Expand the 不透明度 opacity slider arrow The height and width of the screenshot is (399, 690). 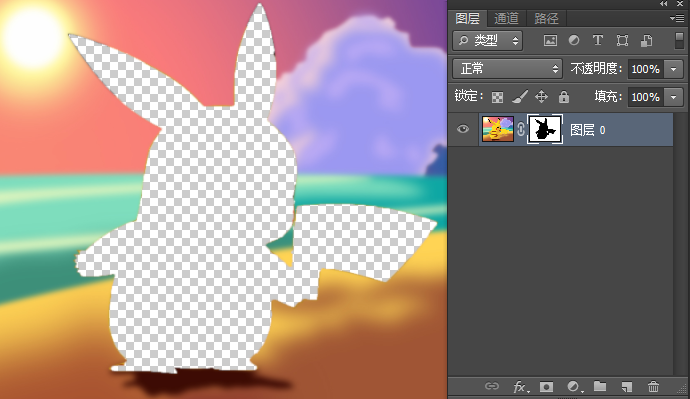pyautogui.click(x=673, y=69)
